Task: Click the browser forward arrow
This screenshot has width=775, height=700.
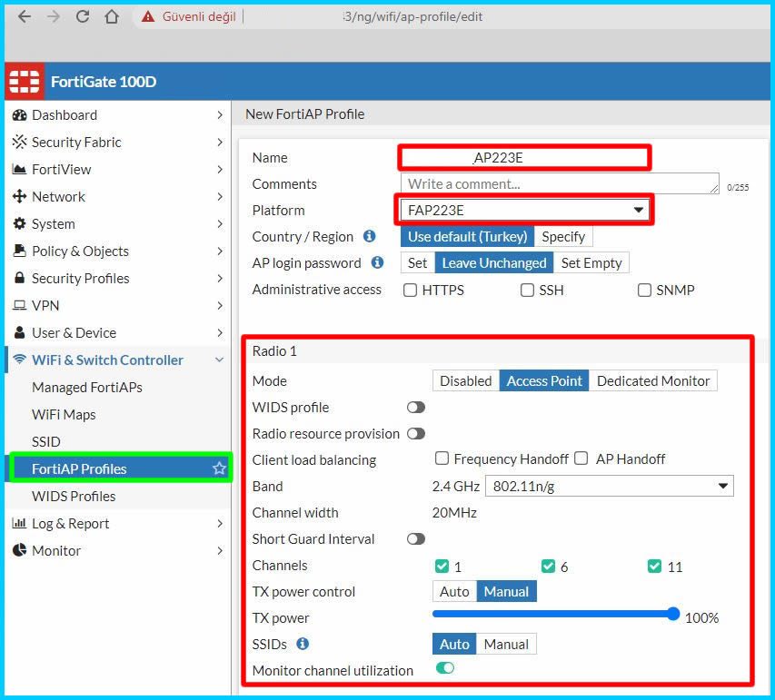Action: click(54, 16)
